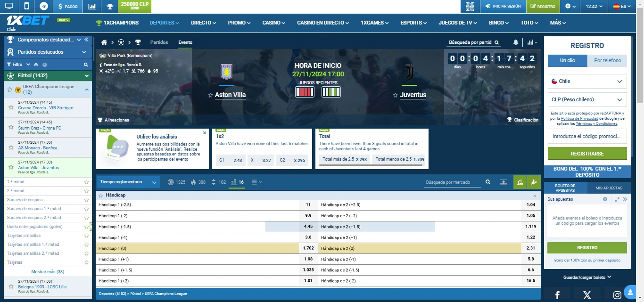
Task: Click the green player icon button
Action: pyautogui.click(x=534, y=182)
